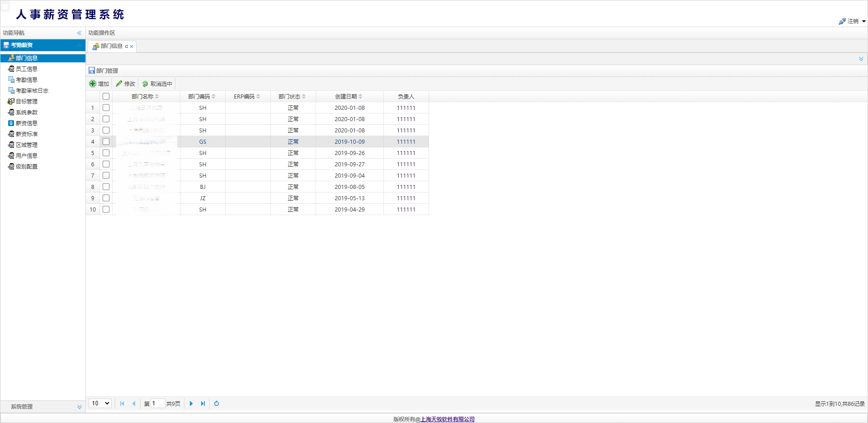This screenshot has height=423, width=868.
Task: Refresh the 部门信息 tab using its reload icon
Action: coord(127,47)
